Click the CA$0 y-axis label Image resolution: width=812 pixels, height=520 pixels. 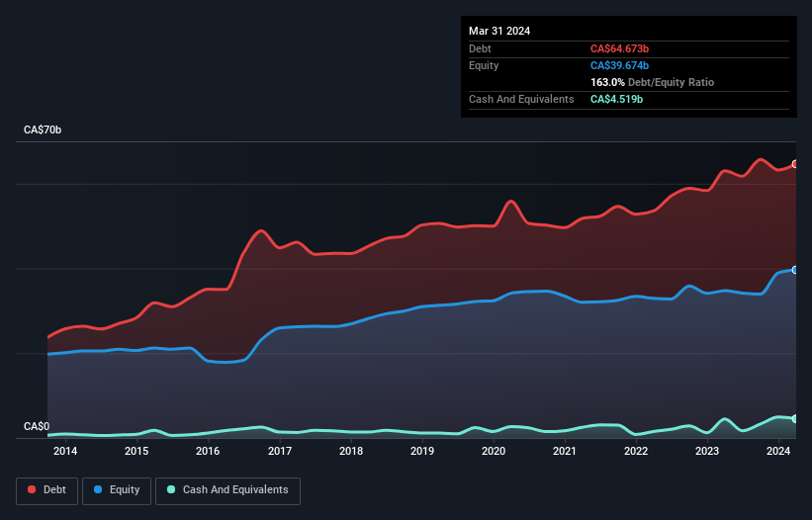37,426
